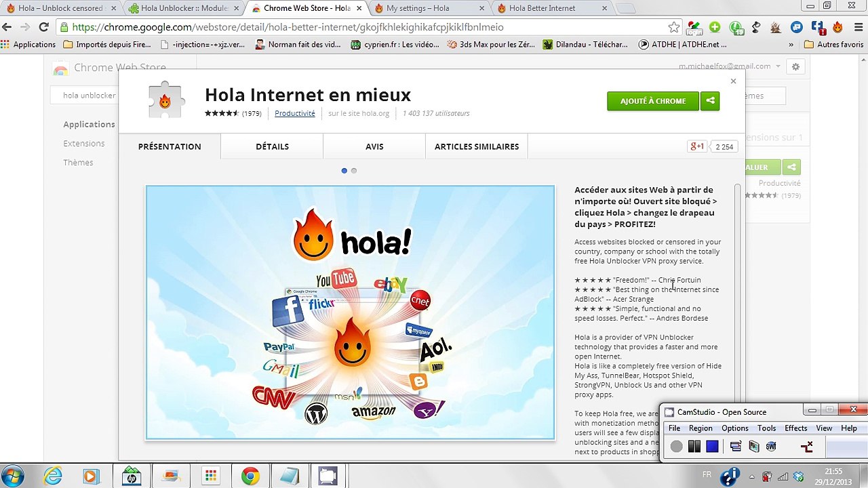
Task: Open the Importés depuis Firefox bookmarks folder
Action: tap(107, 45)
